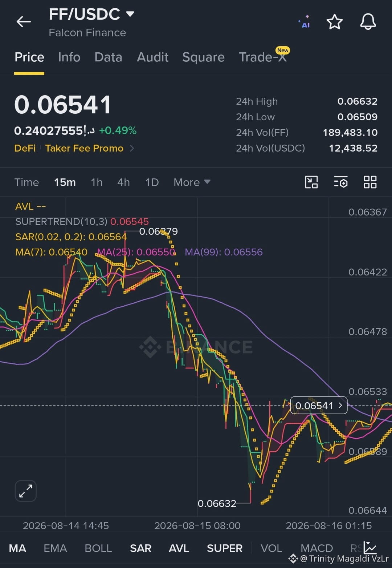Tap the 2026-08-16 01:15 time axis label
The width and height of the screenshot is (392, 568).
pos(329,525)
